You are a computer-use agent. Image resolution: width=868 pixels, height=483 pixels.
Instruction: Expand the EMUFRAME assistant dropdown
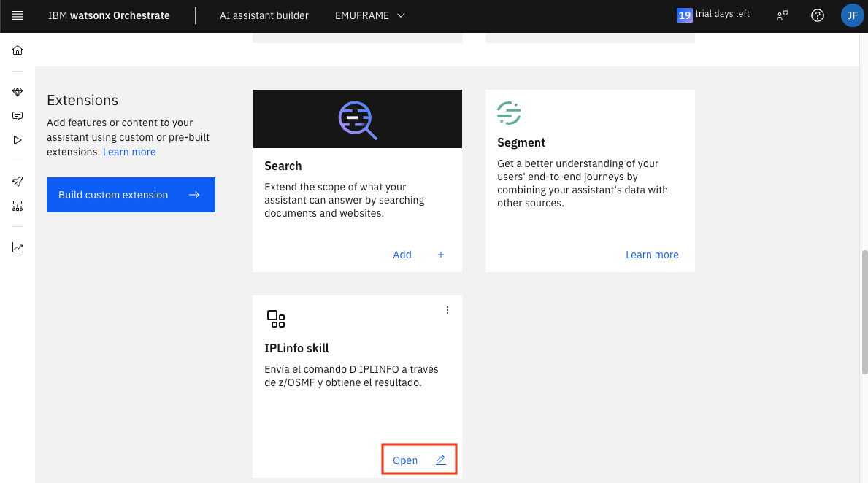click(x=370, y=15)
